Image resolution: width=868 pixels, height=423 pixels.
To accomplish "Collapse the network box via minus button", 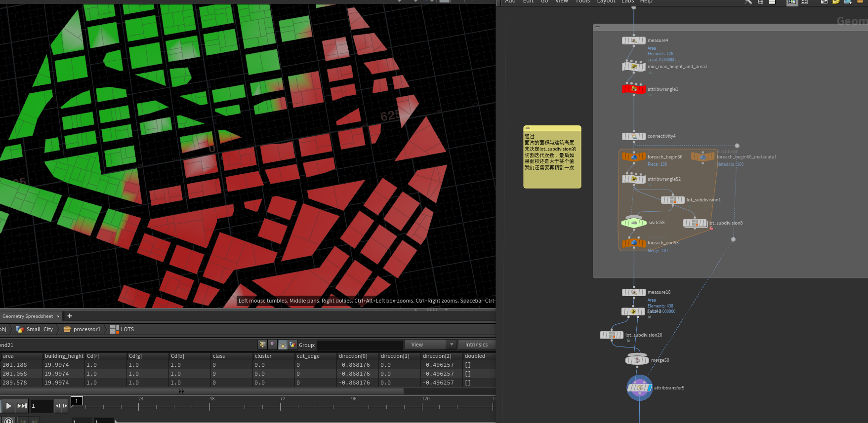I will (597, 28).
